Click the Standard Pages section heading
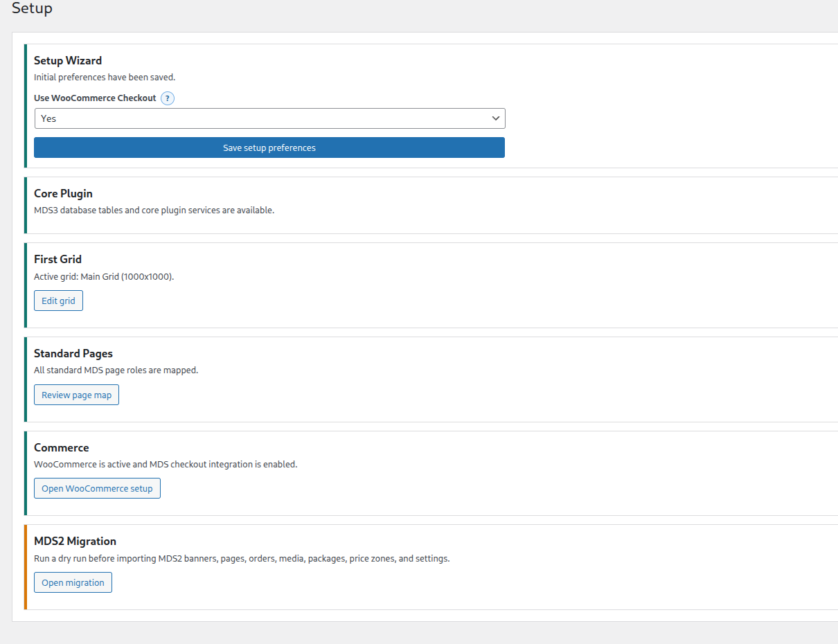Viewport: 838px width, 644px height. (73, 353)
